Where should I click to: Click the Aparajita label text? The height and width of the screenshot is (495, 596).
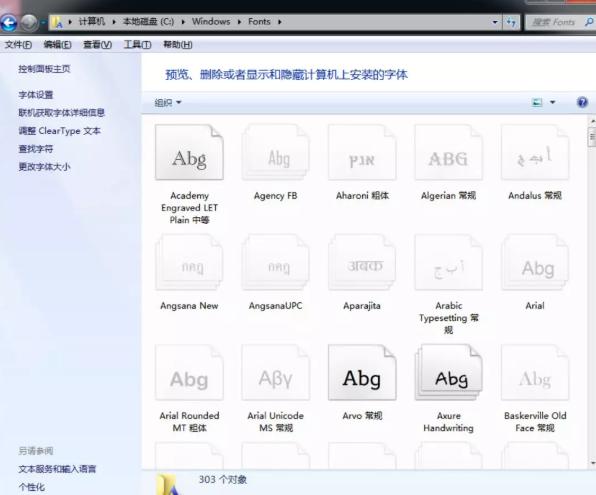coord(362,306)
